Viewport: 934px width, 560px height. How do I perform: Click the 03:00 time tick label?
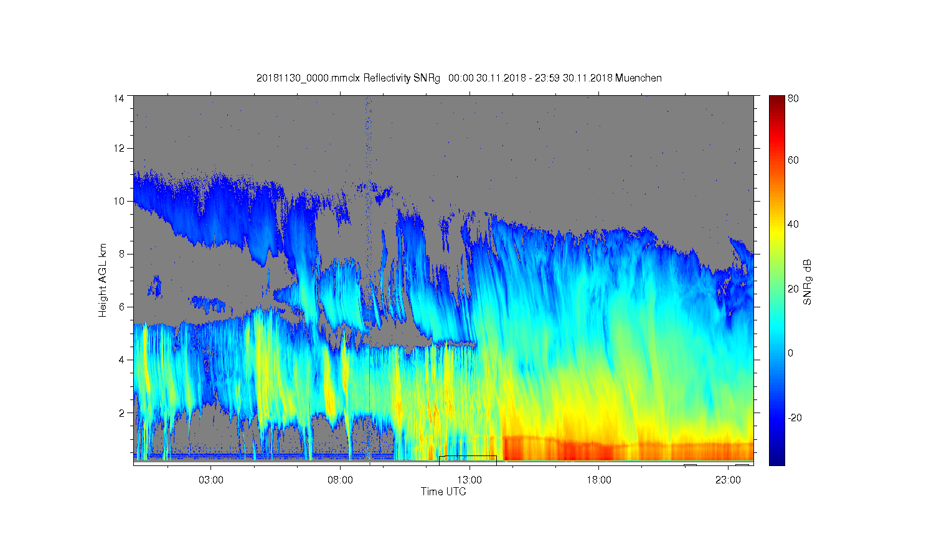[210, 480]
